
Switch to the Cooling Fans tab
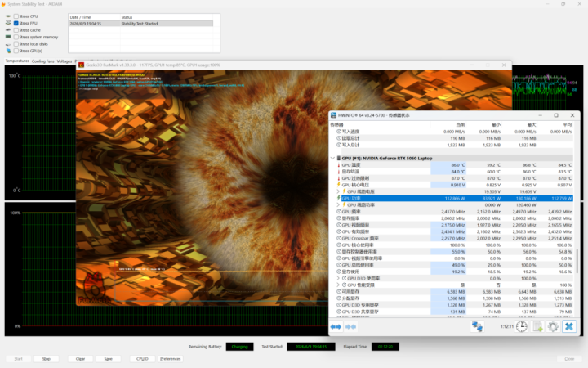tap(42, 61)
